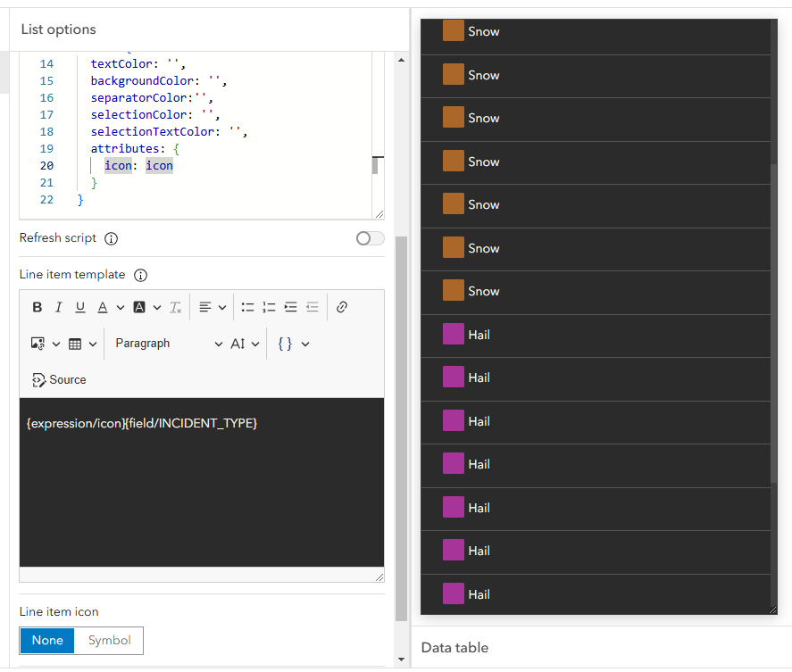Switch to Source view in the editor
Screen dimensions: 792x672
[x=58, y=379]
